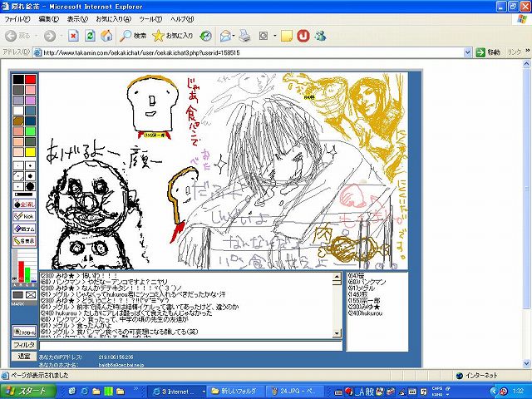The height and width of the screenshot is (399, 532).
Task: Adjust the red R color bar slider
Action: pos(21,271)
